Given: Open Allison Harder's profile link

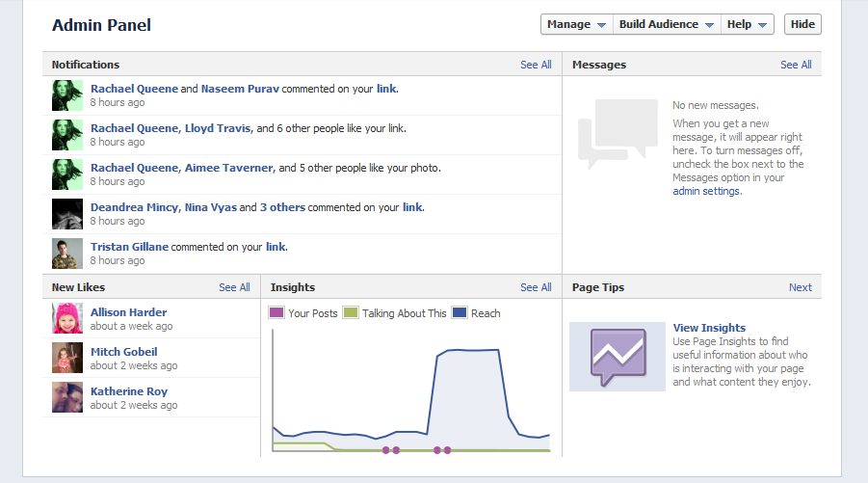Looking at the screenshot, I should point(128,312).
